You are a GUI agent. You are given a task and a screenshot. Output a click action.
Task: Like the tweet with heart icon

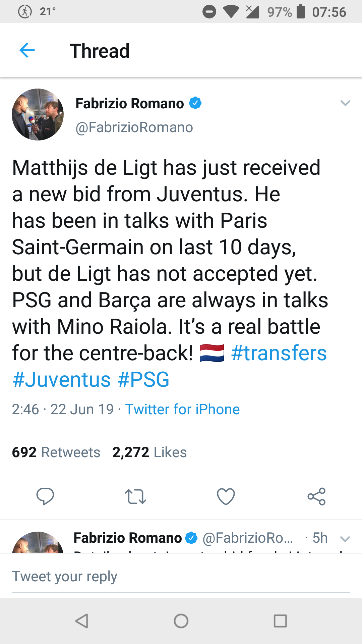(x=226, y=496)
